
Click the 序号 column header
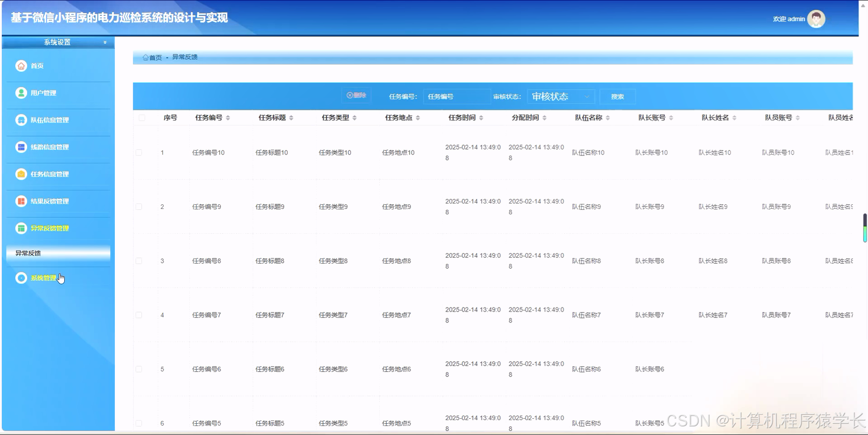coord(170,118)
